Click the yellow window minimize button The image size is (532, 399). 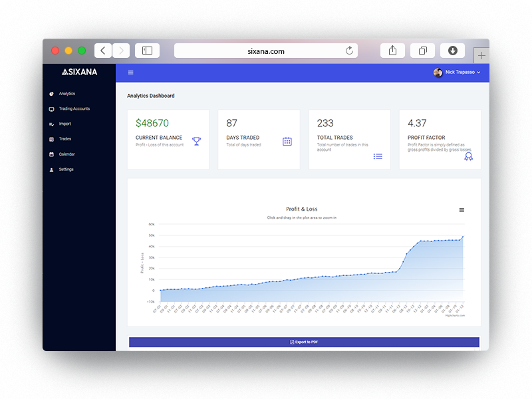click(x=68, y=51)
